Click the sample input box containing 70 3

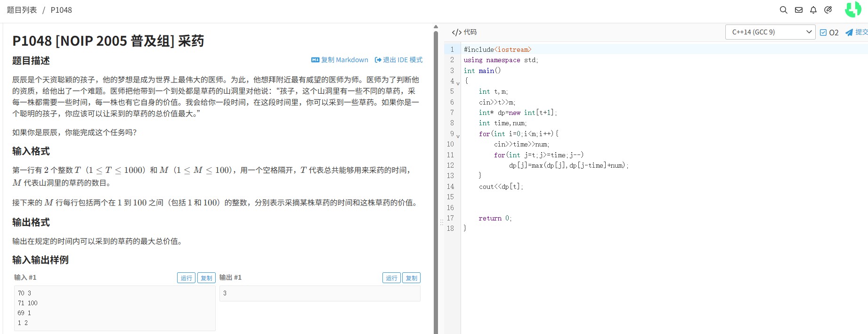pos(115,308)
